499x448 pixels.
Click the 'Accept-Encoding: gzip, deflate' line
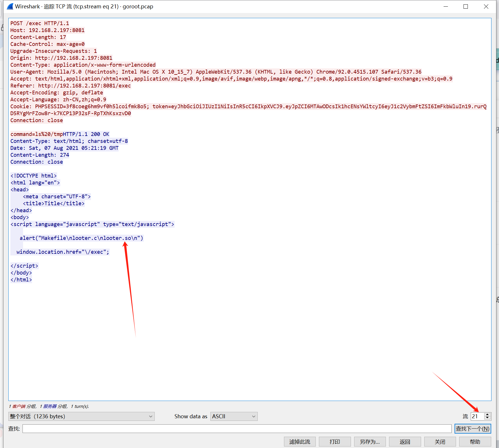(57, 93)
